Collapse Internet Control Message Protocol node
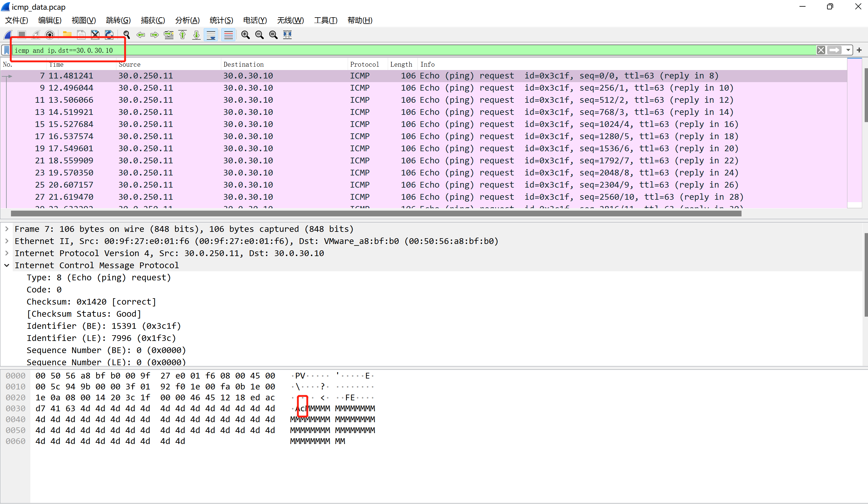The image size is (868, 504). click(x=7, y=265)
